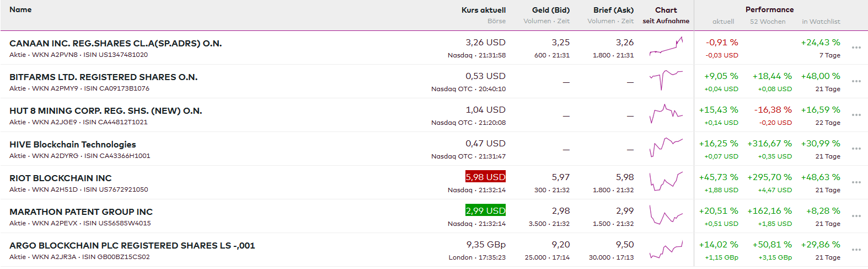Open the three-dot menu for Hut 8 Mining

(856, 115)
